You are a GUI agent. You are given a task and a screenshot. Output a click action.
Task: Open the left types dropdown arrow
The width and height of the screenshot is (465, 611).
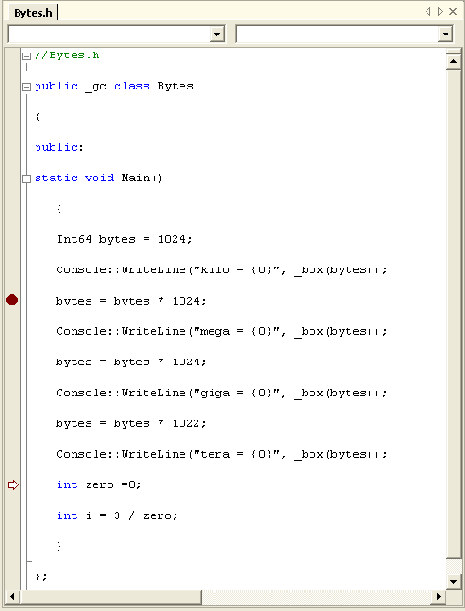(217, 34)
